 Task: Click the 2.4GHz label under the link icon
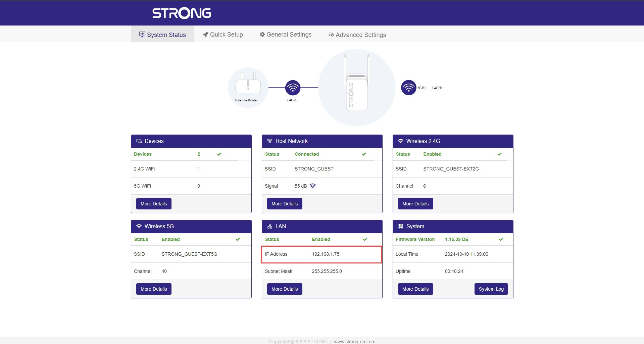(292, 100)
